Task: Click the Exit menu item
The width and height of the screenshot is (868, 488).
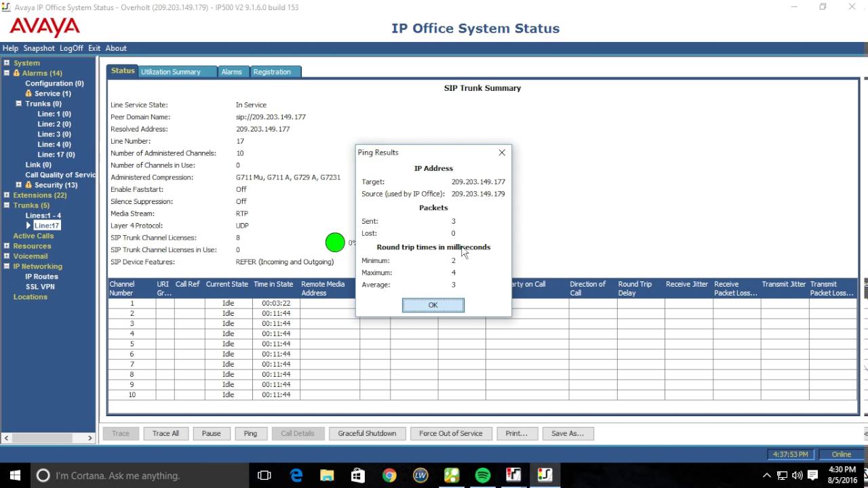Action: coord(94,48)
